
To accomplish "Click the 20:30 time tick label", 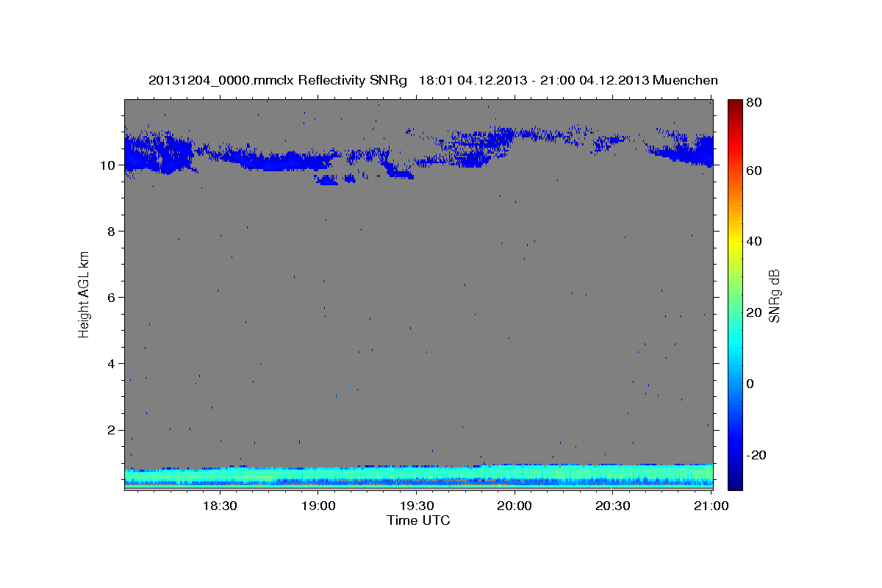I will click(x=613, y=506).
